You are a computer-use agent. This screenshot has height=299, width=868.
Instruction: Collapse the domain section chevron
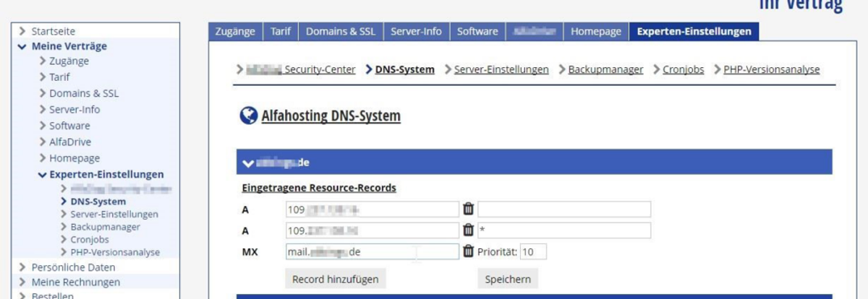pyautogui.click(x=247, y=163)
